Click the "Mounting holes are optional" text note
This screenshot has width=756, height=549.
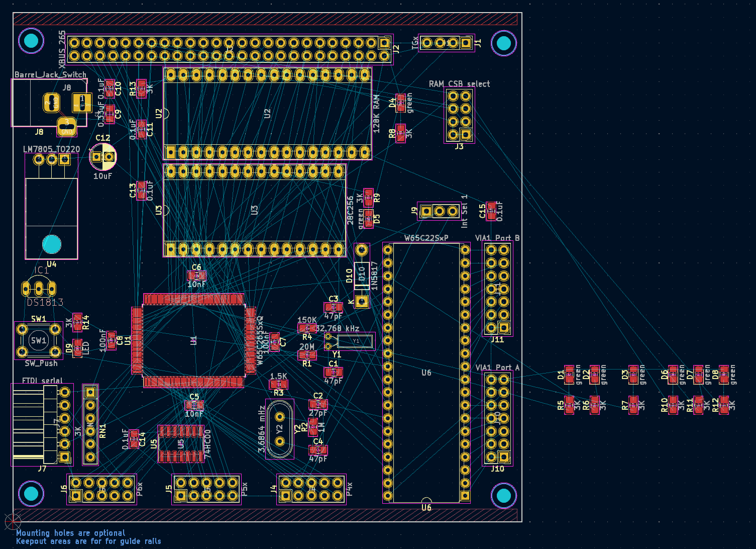(x=70, y=533)
